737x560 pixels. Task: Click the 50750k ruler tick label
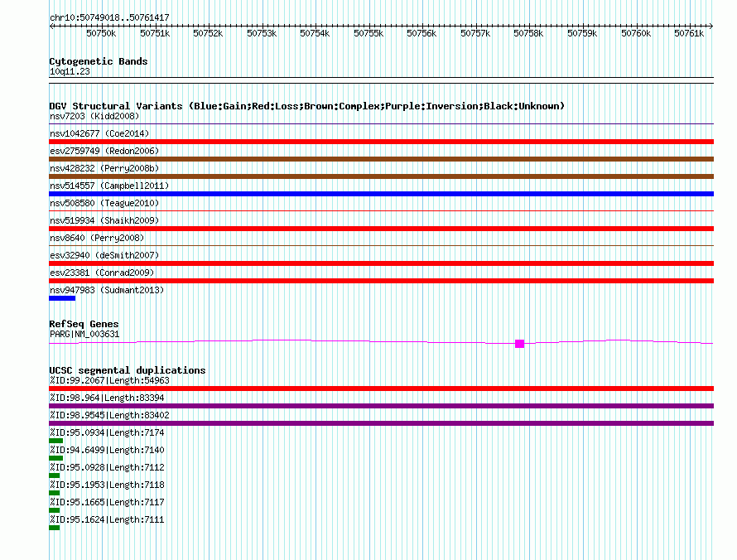(101, 33)
